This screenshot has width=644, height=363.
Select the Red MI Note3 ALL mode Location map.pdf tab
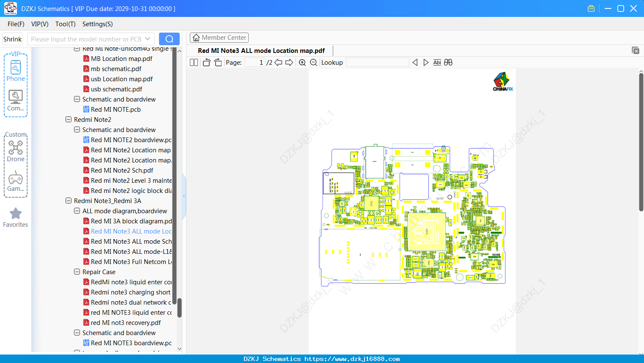point(261,51)
